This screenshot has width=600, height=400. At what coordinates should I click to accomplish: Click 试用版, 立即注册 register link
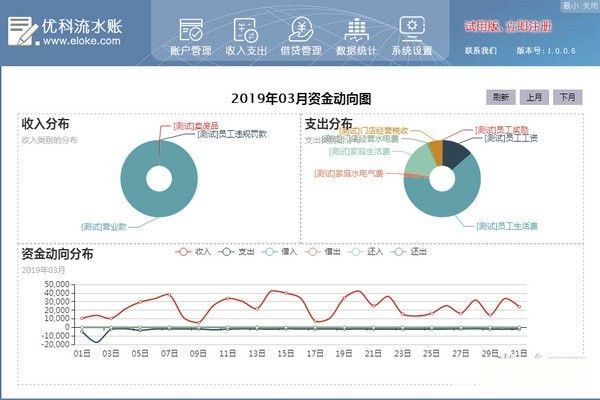tap(508, 26)
